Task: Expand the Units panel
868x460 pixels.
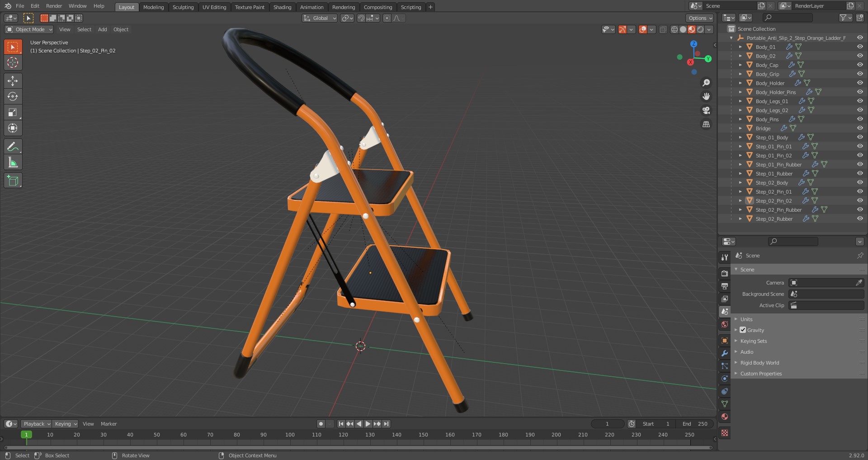Action: (x=746, y=319)
